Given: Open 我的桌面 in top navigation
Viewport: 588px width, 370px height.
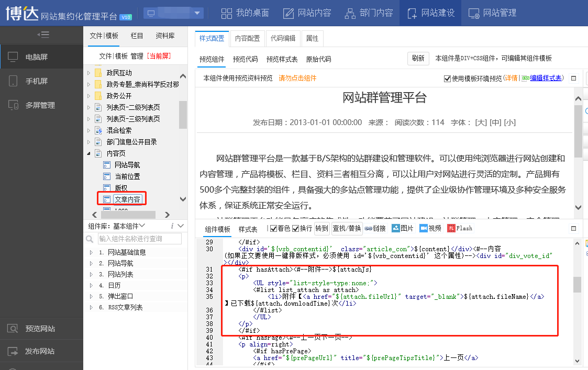Looking at the screenshot, I should (x=245, y=13).
